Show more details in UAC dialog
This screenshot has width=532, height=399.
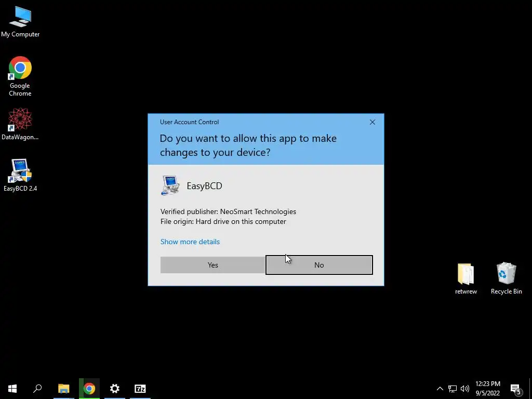(190, 242)
